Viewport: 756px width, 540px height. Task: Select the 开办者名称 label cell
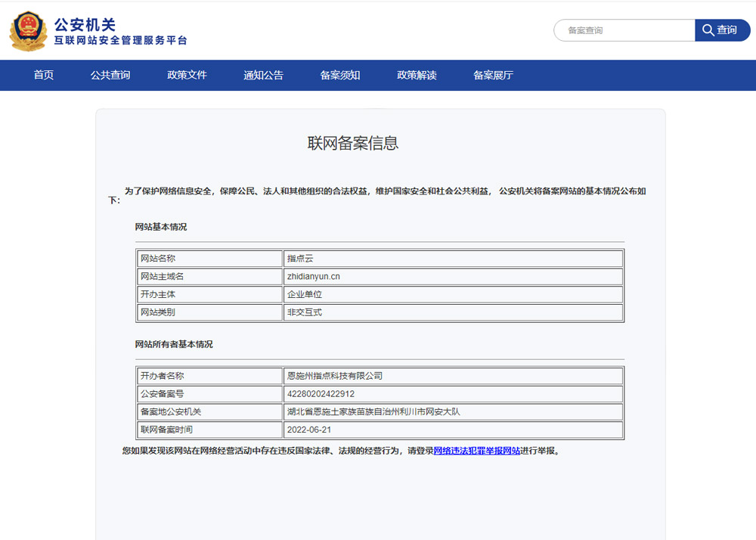[209, 376]
